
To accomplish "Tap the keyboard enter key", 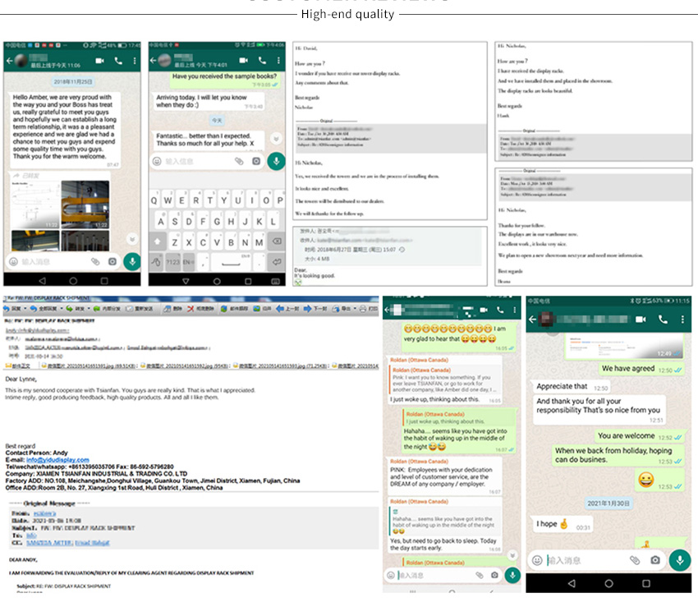I will click(x=277, y=262).
